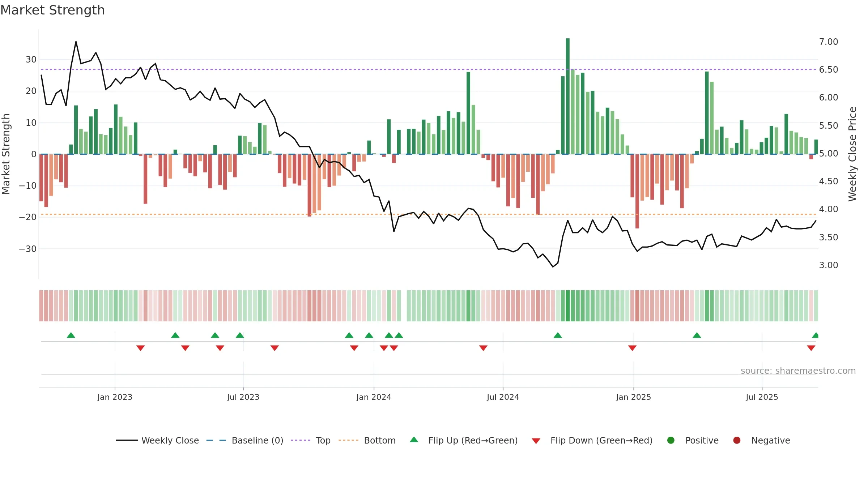
Task: Click the red Negative legend dot
Action: click(737, 440)
